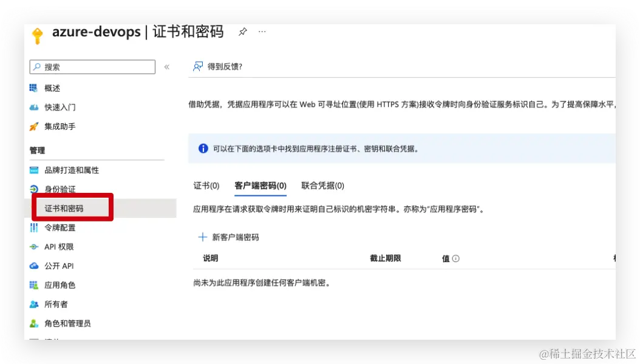640x364 pixels.
Task: Open 集成助手 in the sidebar
Action: point(60,126)
